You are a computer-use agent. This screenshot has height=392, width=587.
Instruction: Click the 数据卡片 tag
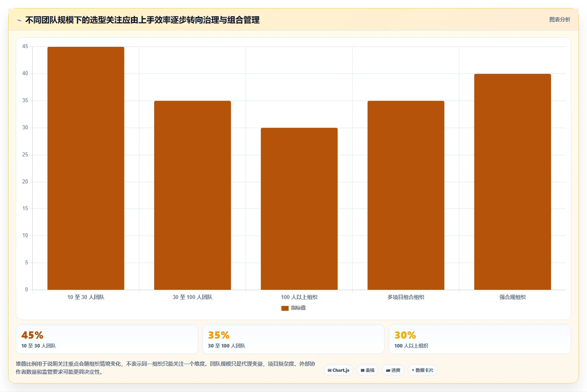tap(423, 370)
